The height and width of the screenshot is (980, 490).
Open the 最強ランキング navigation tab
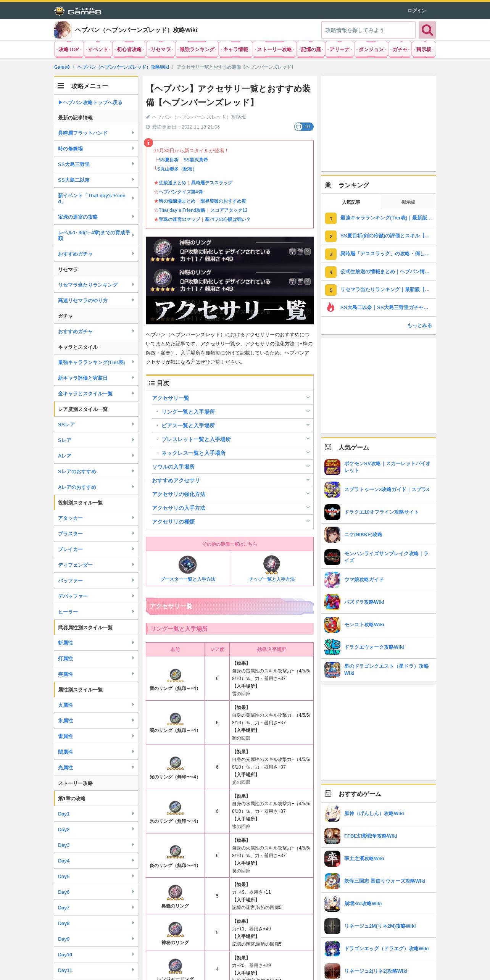(197, 50)
